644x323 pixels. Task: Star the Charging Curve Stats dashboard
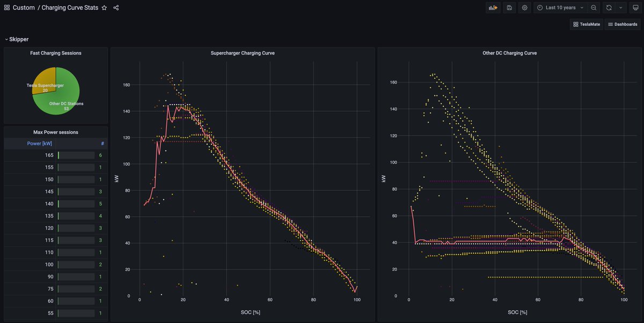104,8
